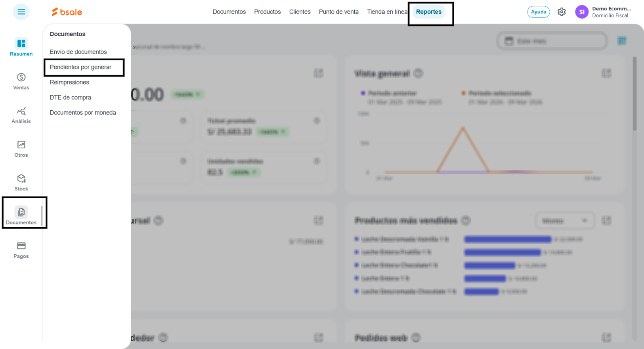Open the Pagos sidebar section
Screen dimensions: 644x349
point(21,250)
